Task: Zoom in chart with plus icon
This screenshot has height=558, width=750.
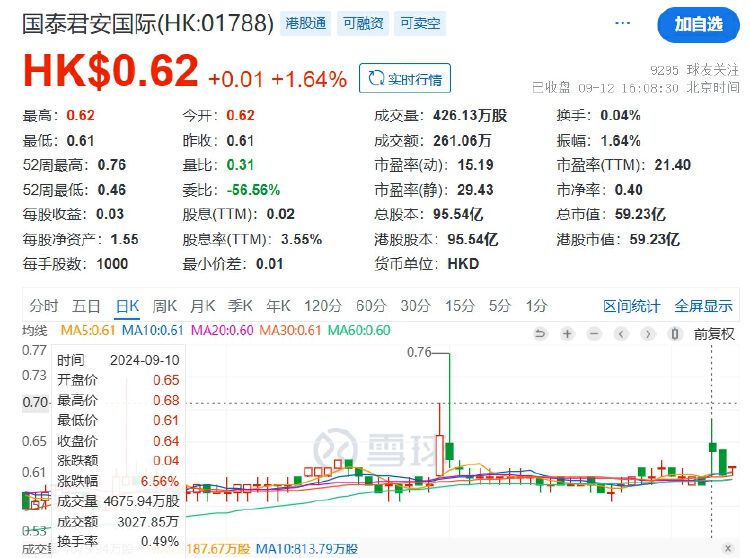Action: [x=567, y=333]
